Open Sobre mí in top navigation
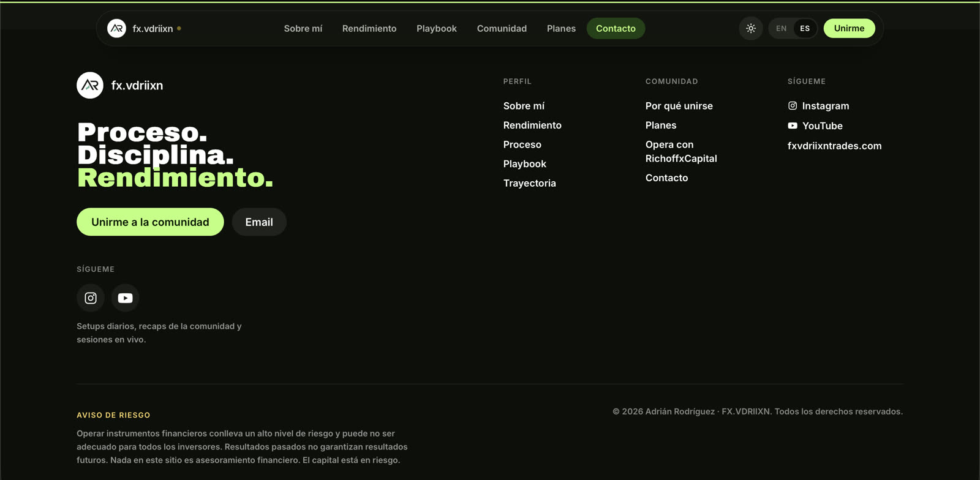The height and width of the screenshot is (480, 980). 303,28
